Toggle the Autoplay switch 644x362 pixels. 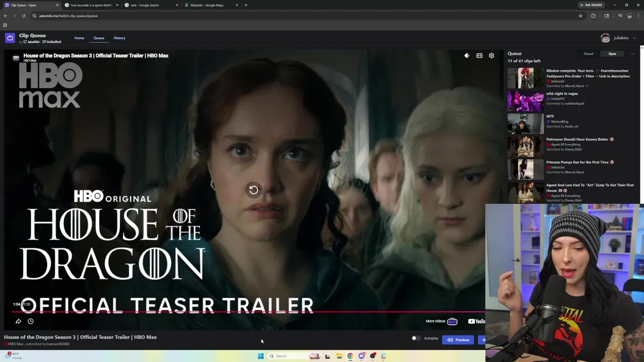(416, 338)
